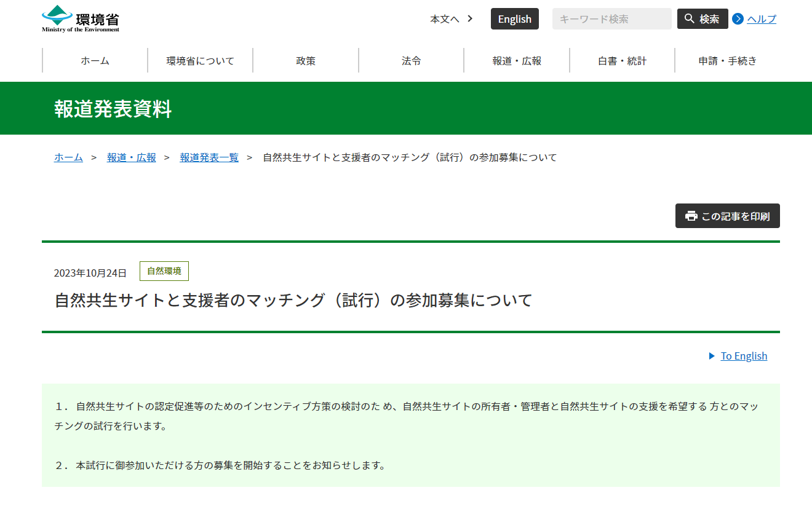Click the 自然環境 category tag

pyautogui.click(x=164, y=271)
